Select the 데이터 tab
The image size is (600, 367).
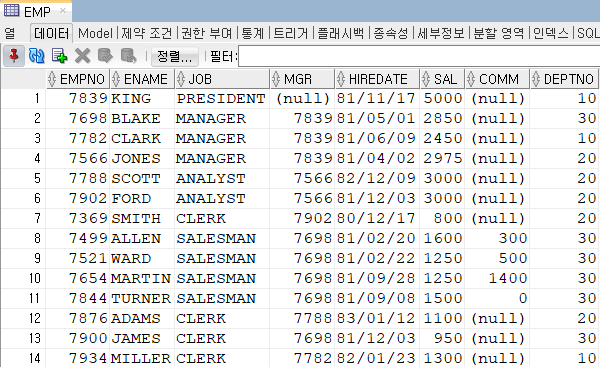click(51, 34)
